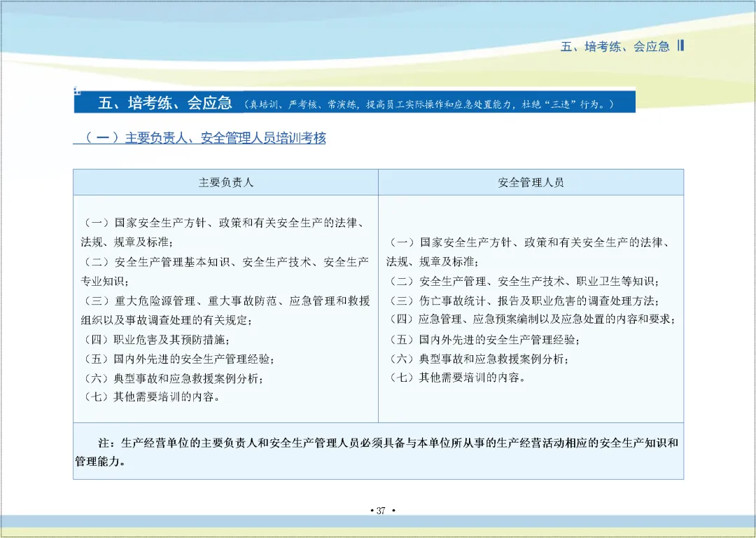Click the bold note starting with 注：生产经营单位
756x538 pixels.
tap(377, 452)
